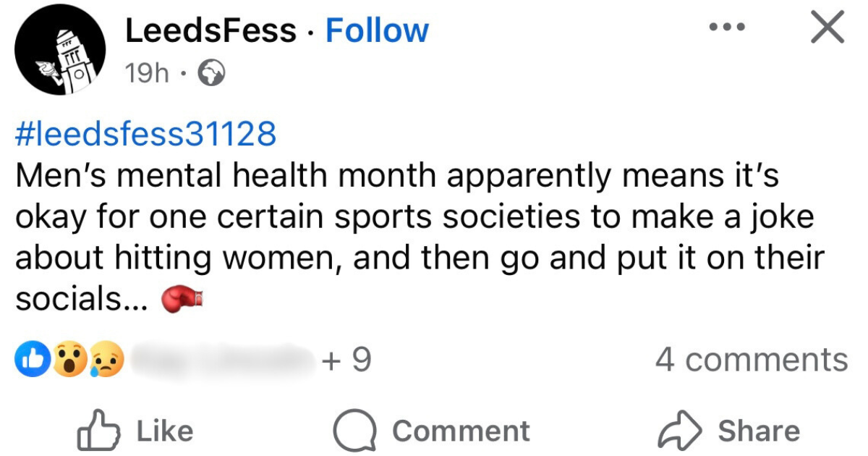Viewport: 868px width, 456px height.
Task: Click the Share arrow icon
Action: coord(678,431)
